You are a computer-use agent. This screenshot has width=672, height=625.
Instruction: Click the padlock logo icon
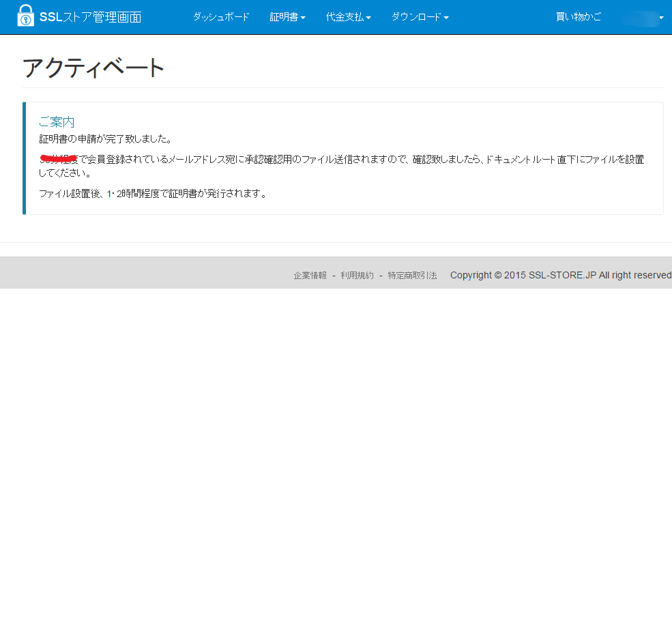25,16
